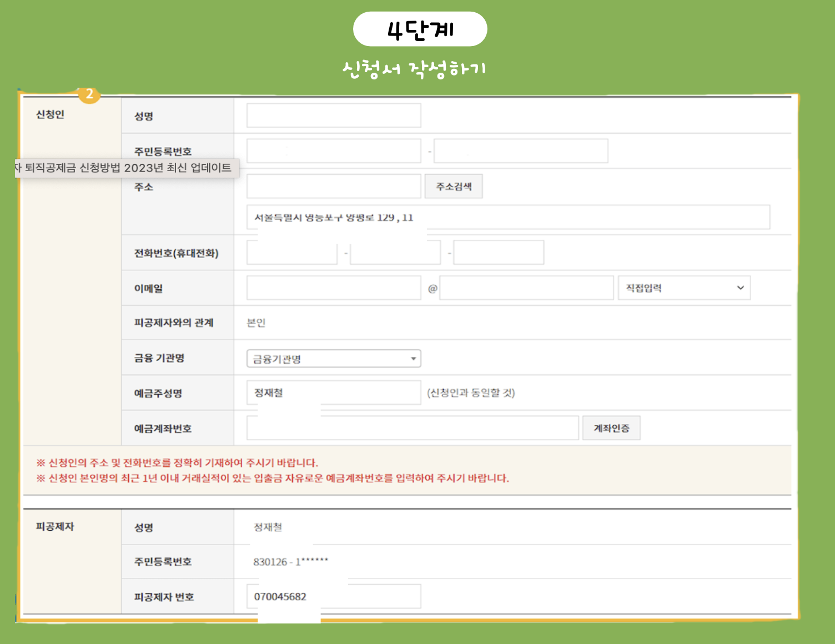This screenshot has width=835, height=644.
Task: Click the email domain field after @
Action: point(526,288)
